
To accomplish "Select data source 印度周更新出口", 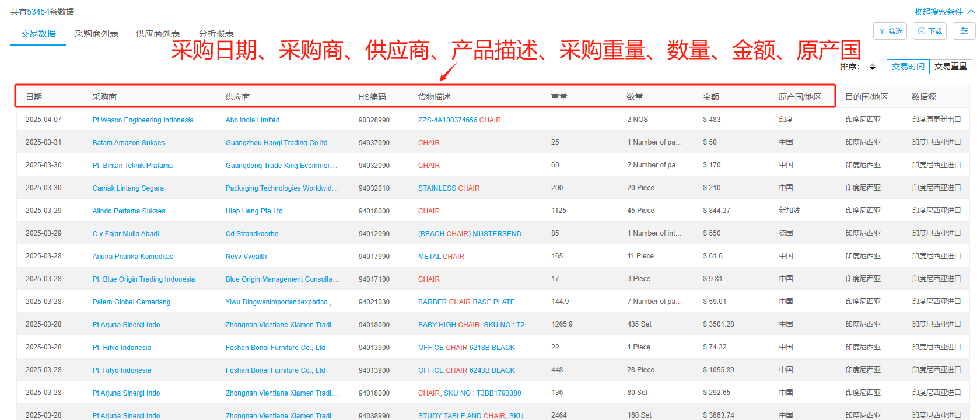I will point(936,120).
